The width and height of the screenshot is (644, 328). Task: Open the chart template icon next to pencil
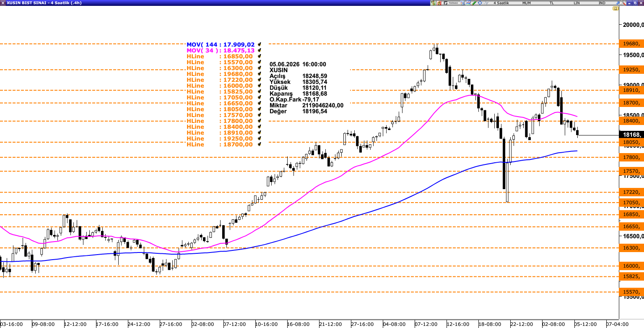point(468,3)
